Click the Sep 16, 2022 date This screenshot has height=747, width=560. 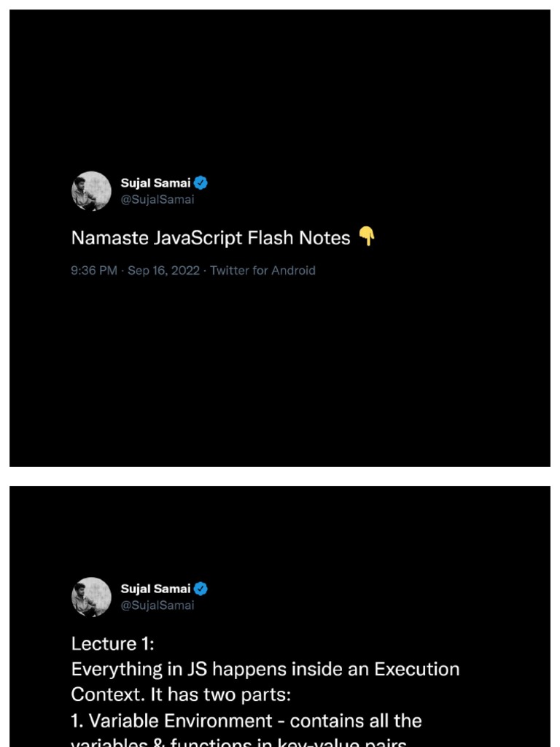coord(163,271)
